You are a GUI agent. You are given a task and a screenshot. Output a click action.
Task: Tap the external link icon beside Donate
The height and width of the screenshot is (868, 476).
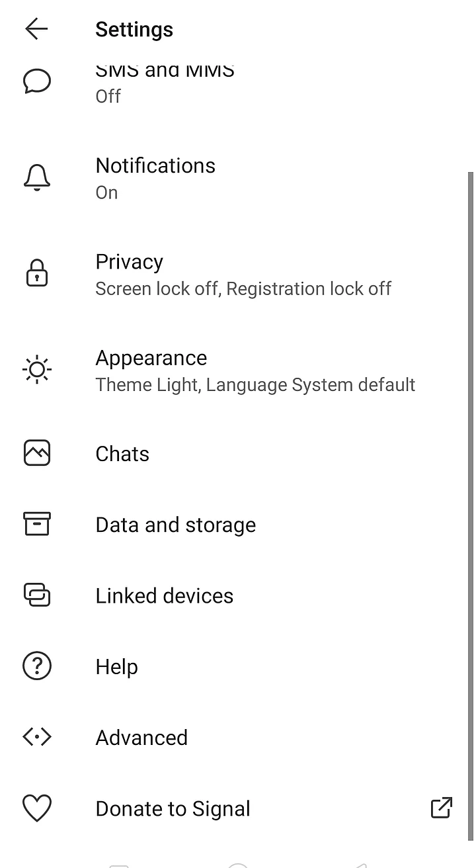tap(441, 808)
